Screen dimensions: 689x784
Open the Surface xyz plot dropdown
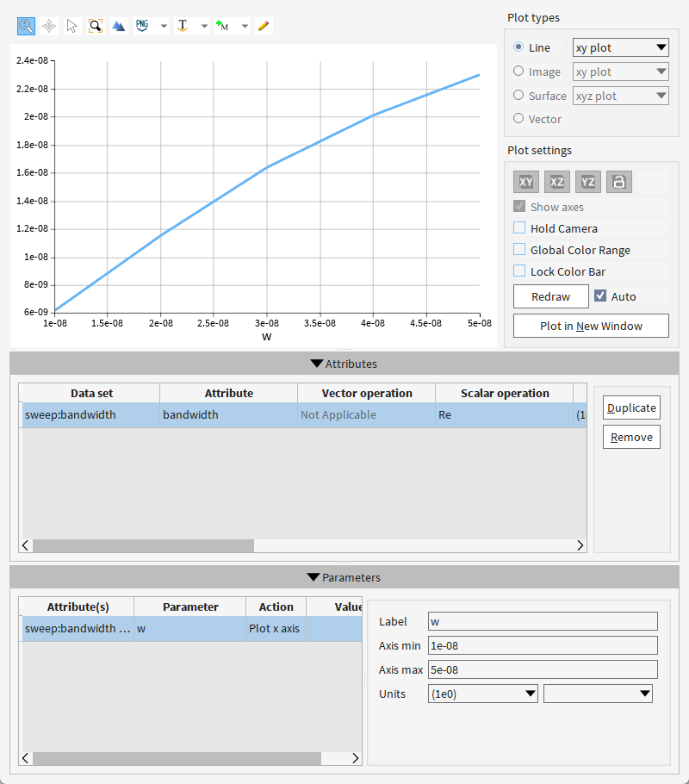coord(620,96)
